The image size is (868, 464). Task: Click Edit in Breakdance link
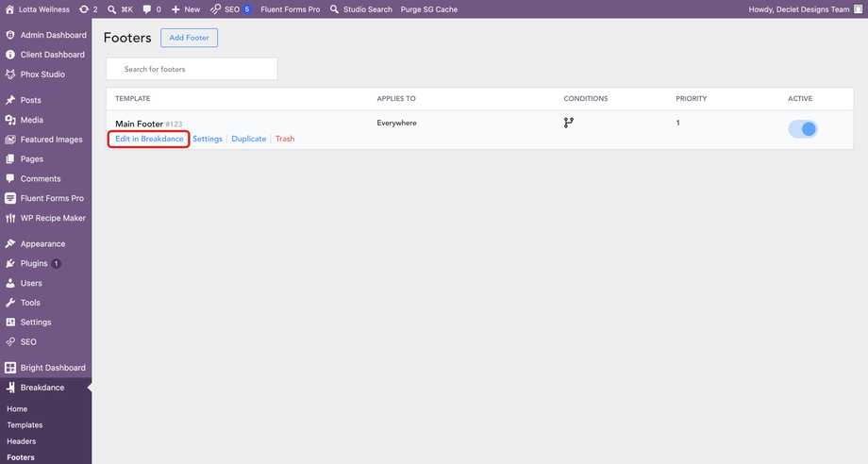(x=149, y=139)
